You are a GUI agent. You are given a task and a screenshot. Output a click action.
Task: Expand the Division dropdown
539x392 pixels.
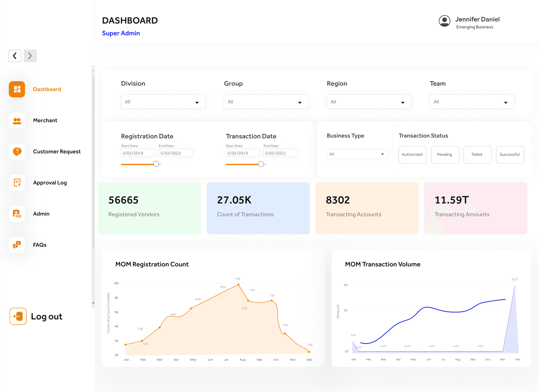163,102
